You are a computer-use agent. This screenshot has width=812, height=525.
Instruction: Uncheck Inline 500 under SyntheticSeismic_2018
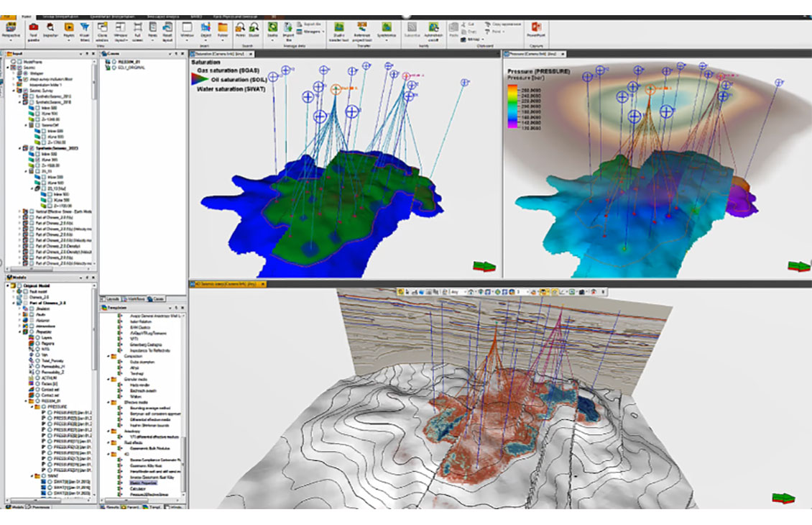pos(38,109)
